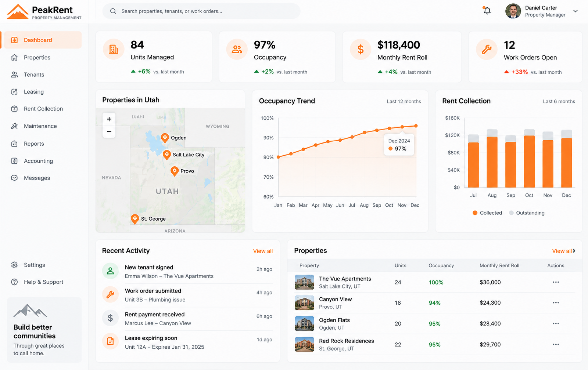Open actions menu for Red Rock Residences

pos(556,345)
